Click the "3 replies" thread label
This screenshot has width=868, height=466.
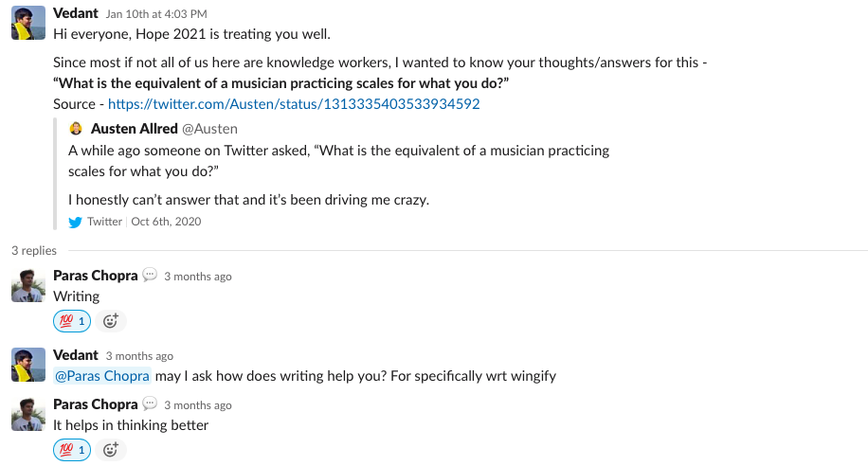pyautogui.click(x=34, y=251)
